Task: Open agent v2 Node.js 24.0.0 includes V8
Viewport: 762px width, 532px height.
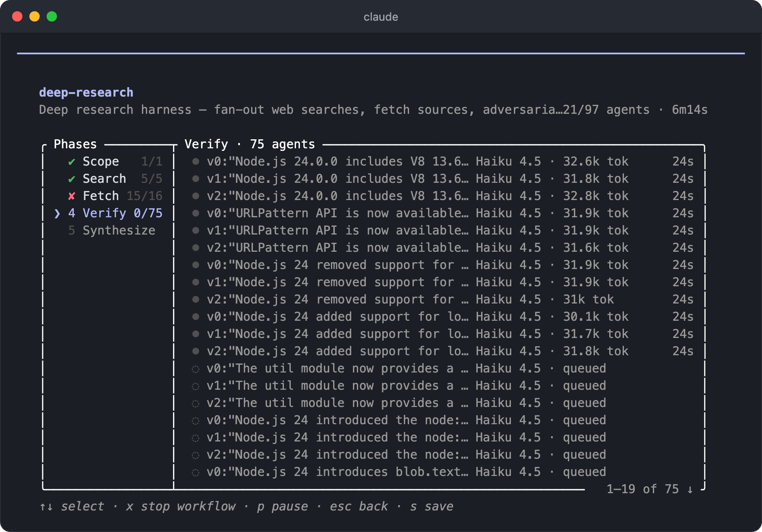Action: pos(443,196)
